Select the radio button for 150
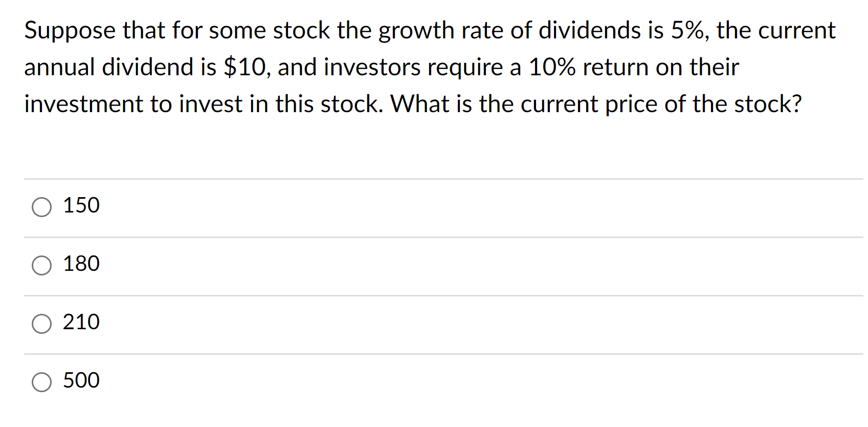The image size is (868, 427). (x=42, y=207)
